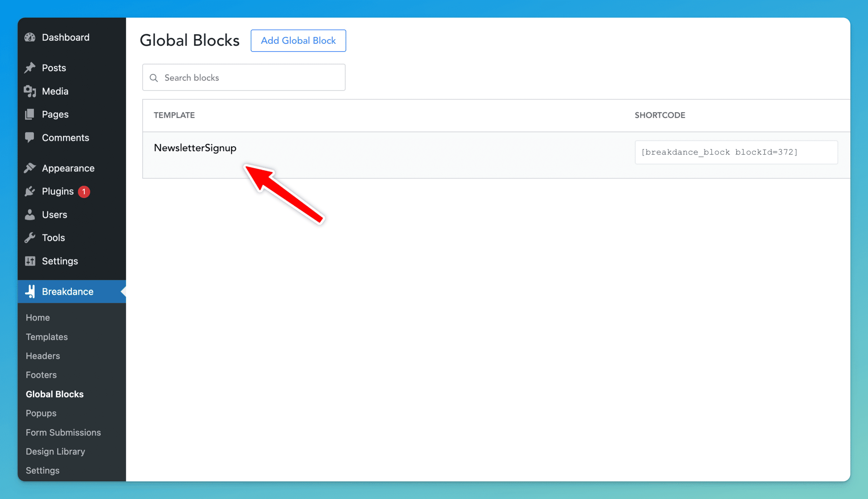Click the SHORTCODE column header
Image resolution: width=868 pixels, height=499 pixels.
[660, 115]
